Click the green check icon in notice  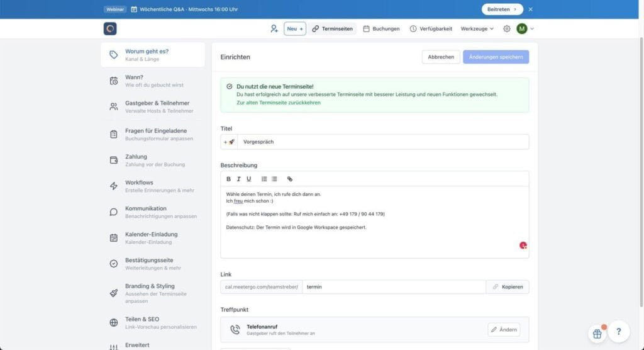pos(229,86)
